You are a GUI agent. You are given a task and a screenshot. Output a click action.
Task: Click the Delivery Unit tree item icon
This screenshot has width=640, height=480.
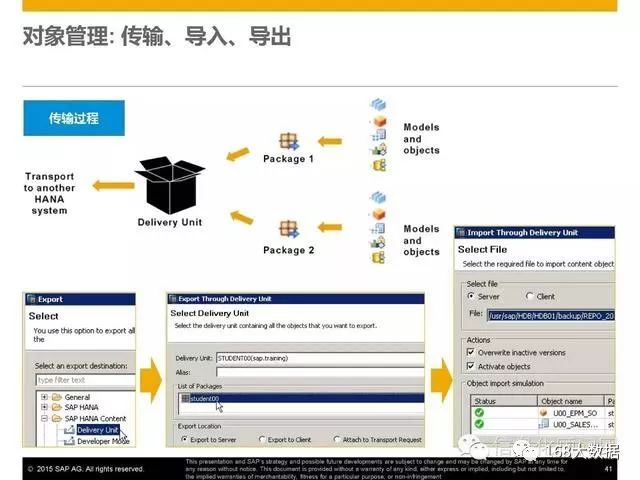pos(69,430)
